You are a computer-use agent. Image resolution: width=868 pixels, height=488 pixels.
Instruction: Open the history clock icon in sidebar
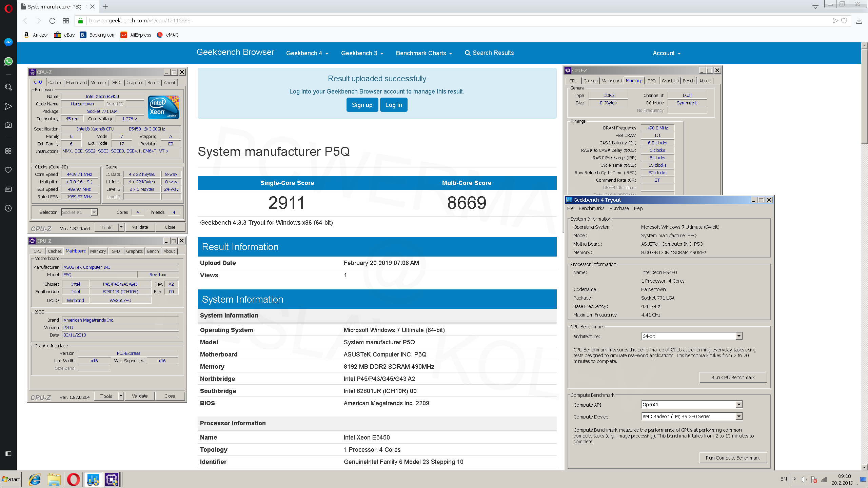(8, 208)
